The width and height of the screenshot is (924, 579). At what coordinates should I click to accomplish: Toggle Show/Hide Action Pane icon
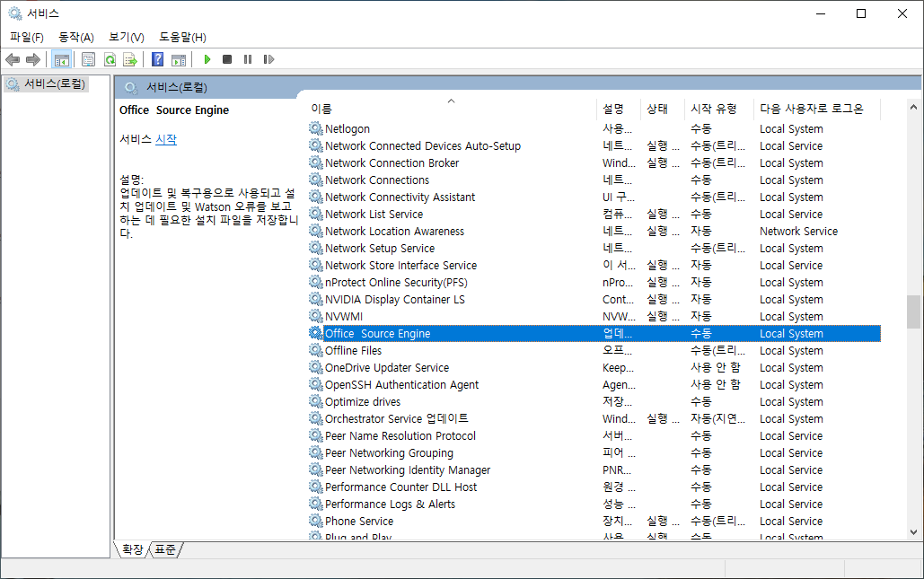[179, 59]
